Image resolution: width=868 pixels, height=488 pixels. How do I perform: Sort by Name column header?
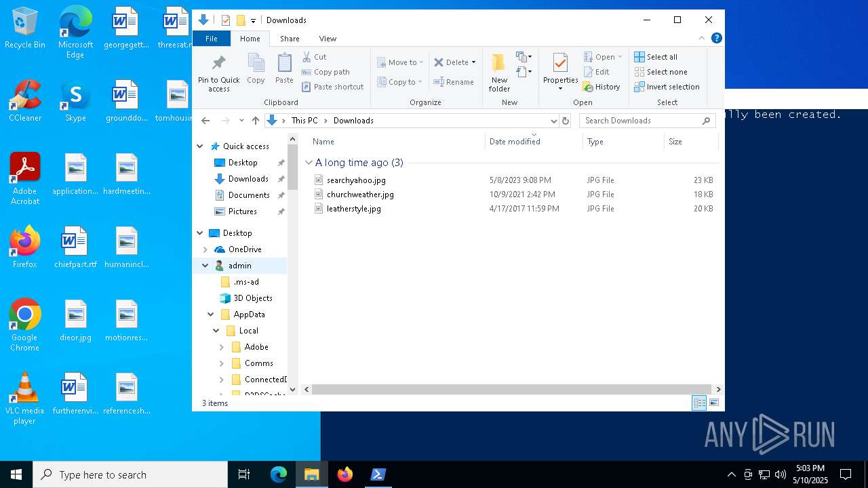397,142
